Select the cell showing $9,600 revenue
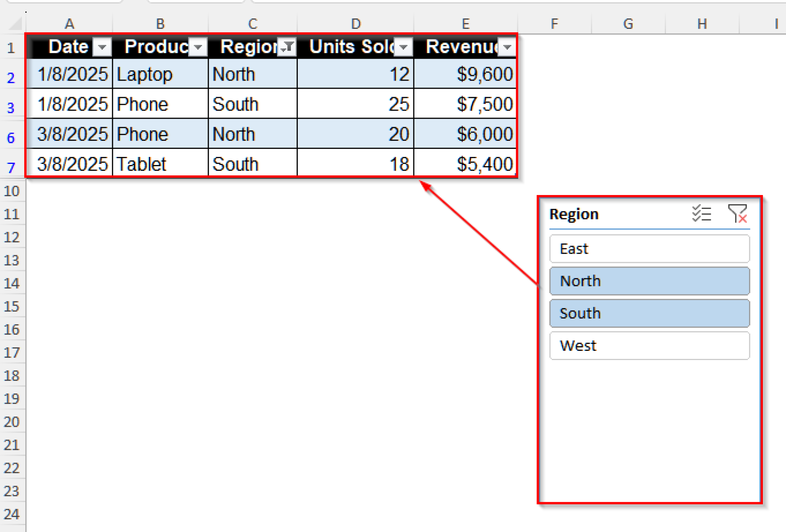The width and height of the screenshot is (786, 532). (x=464, y=74)
